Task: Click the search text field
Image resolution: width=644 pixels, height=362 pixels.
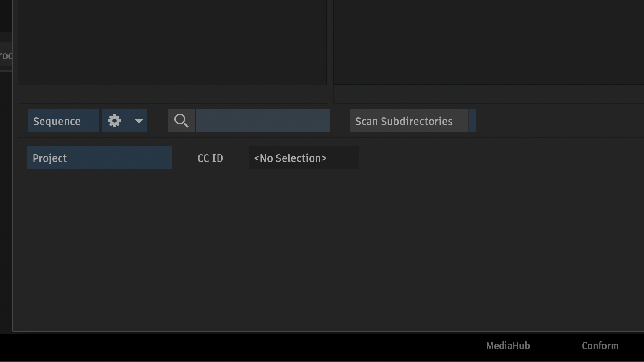Action: point(263,121)
